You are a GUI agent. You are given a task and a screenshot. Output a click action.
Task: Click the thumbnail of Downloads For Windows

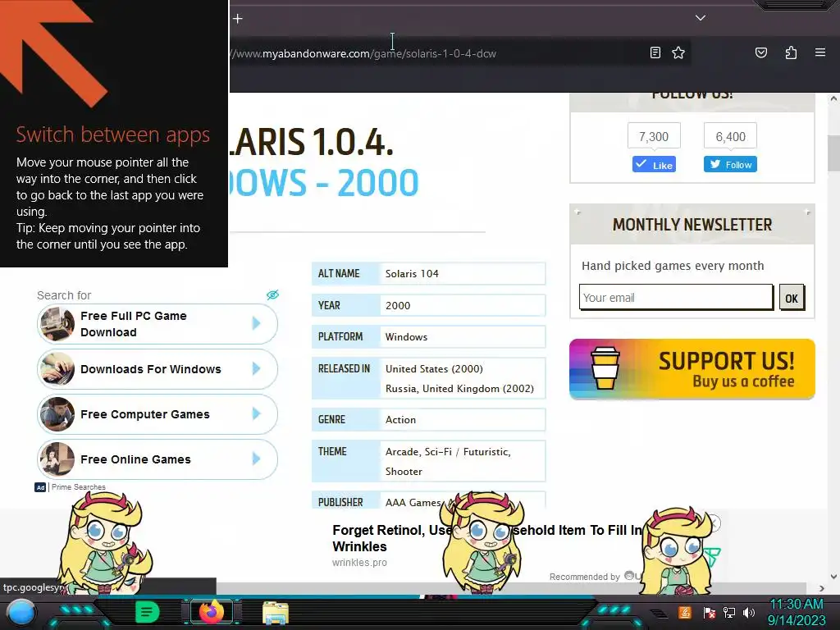pos(57,369)
